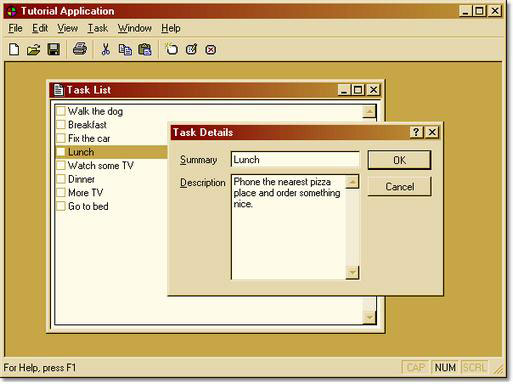Click the New Task toolbar icon
Screen dimensions: 513x384
(172, 49)
